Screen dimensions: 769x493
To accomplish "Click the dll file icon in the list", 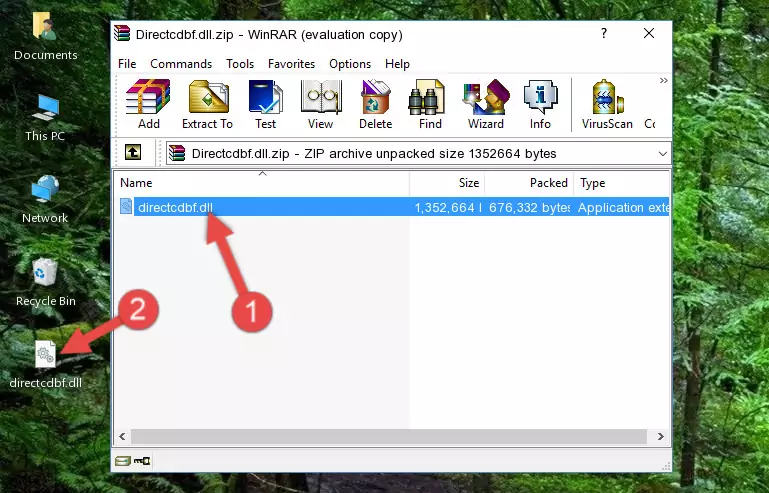I will 126,207.
